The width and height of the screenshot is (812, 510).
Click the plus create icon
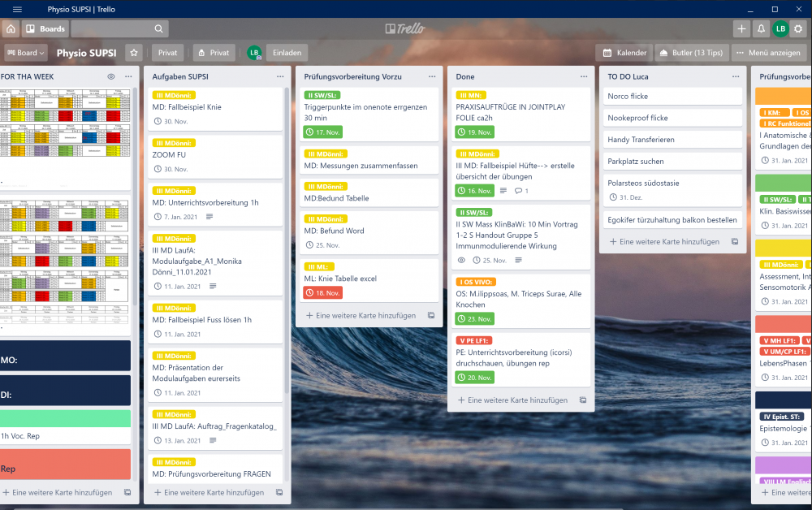click(x=741, y=28)
